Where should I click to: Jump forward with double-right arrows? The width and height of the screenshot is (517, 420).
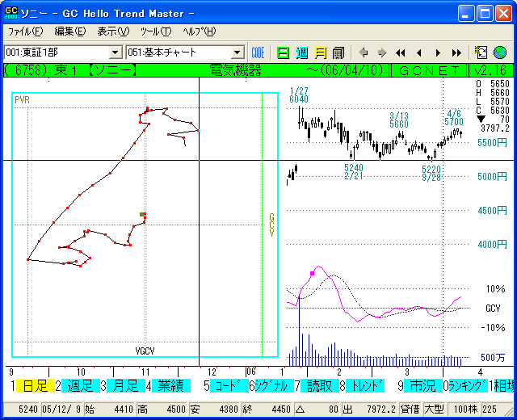(456, 52)
